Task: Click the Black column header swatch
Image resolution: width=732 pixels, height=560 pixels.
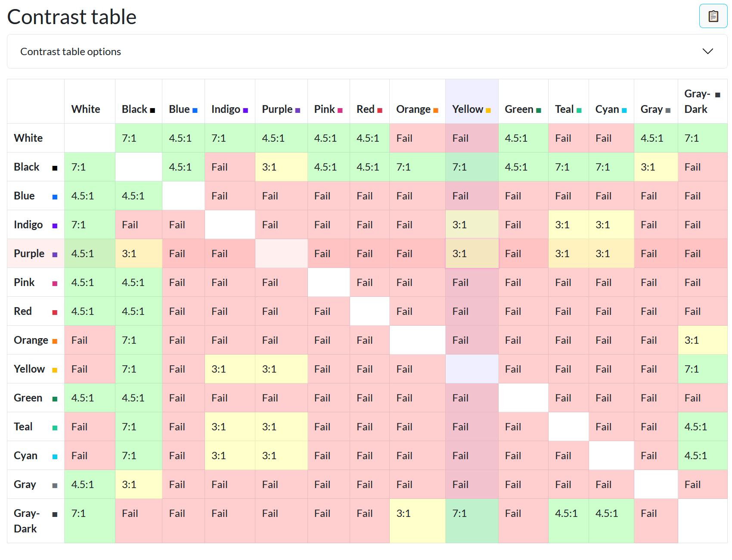Action: click(x=152, y=110)
